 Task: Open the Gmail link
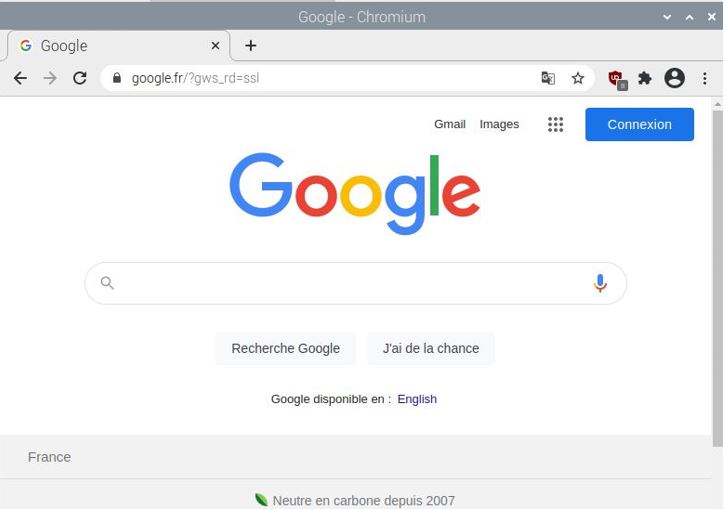(449, 124)
